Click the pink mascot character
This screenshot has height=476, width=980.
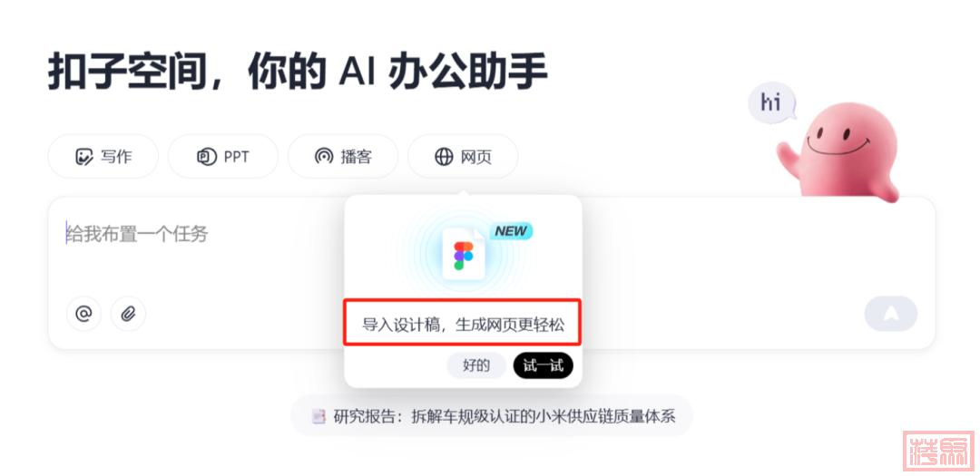(840, 151)
